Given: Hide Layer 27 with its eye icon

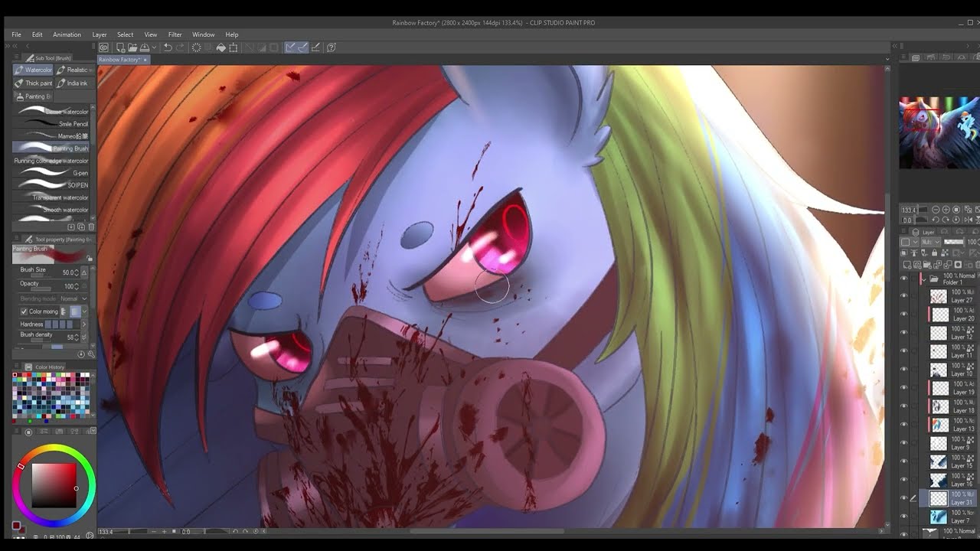Looking at the screenshot, I should coord(903,296).
